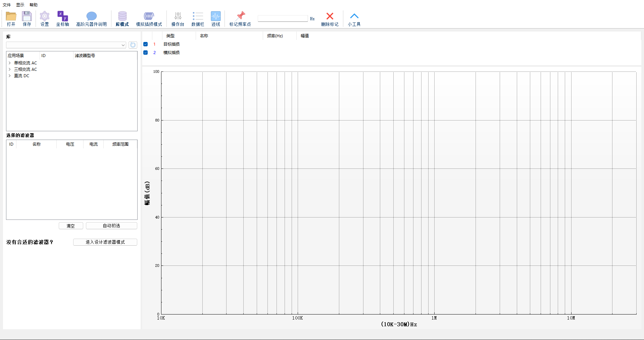
Task: Open the 文件 menu
Action: [x=7, y=5]
